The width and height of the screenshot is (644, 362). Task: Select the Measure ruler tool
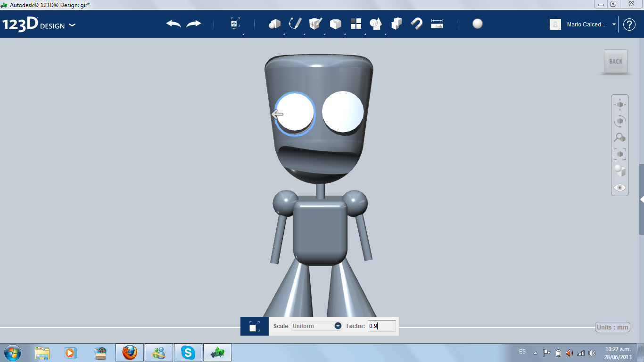pyautogui.click(x=437, y=24)
